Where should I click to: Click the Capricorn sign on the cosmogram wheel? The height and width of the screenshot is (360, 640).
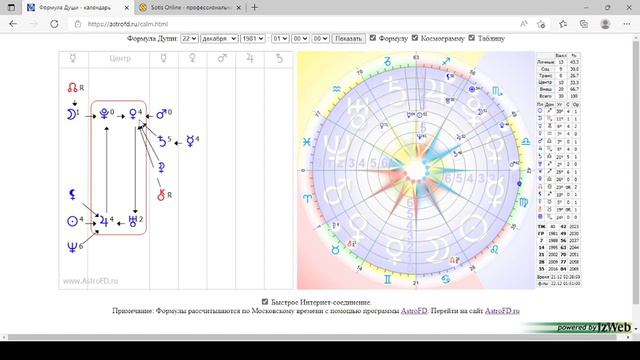[x=387, y=62]
